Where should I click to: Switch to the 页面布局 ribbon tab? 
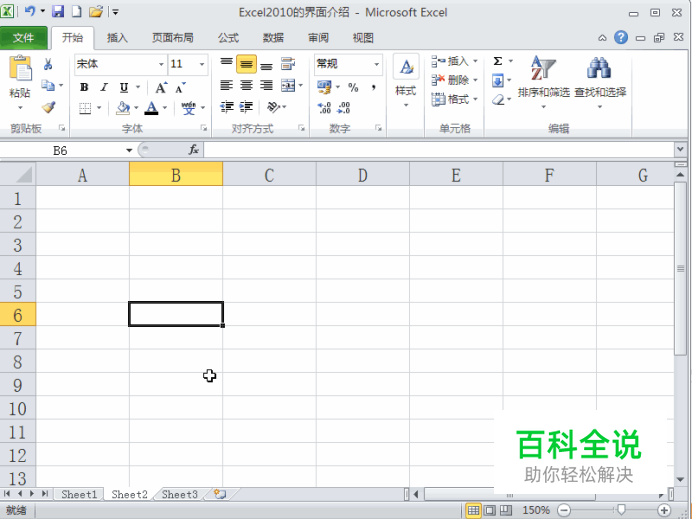tap(173, 38)
